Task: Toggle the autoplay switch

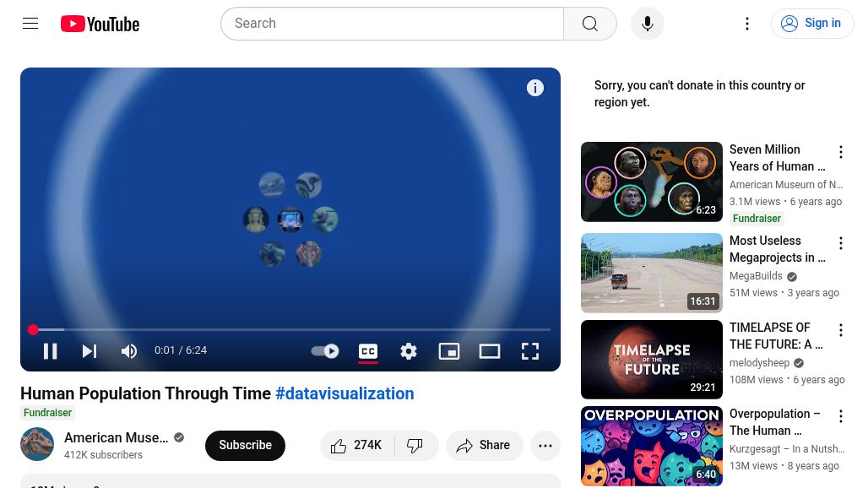Action: click(325, 350)
